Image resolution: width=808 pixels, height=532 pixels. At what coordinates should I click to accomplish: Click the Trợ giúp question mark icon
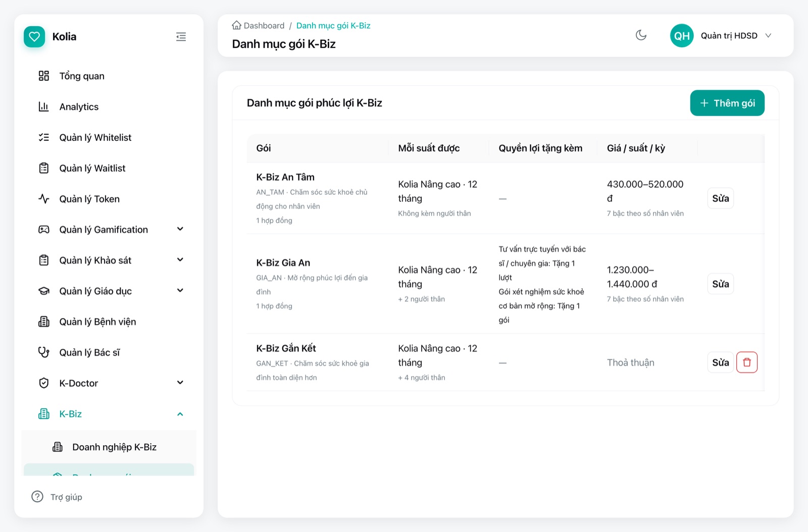pos(37,497)
